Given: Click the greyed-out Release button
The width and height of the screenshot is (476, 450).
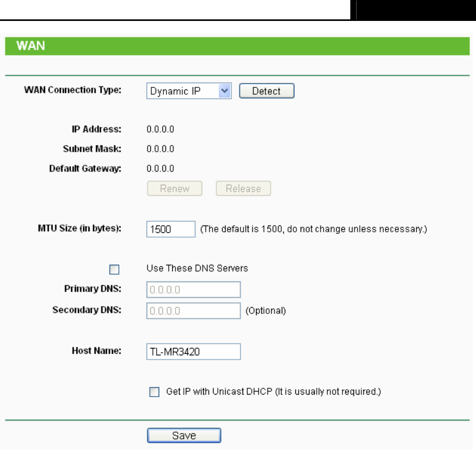Looking at the screenshot, I should 243,188.
